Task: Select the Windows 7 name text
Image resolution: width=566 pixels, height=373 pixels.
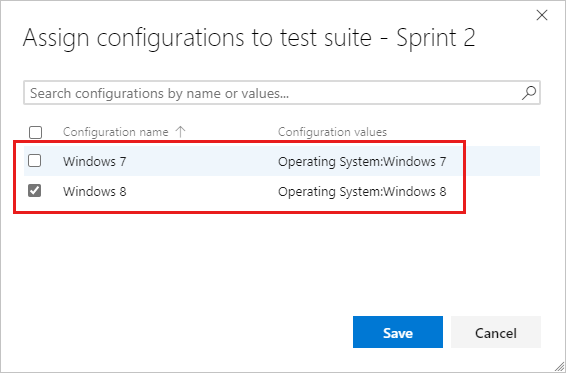Action: pos(95,161)
